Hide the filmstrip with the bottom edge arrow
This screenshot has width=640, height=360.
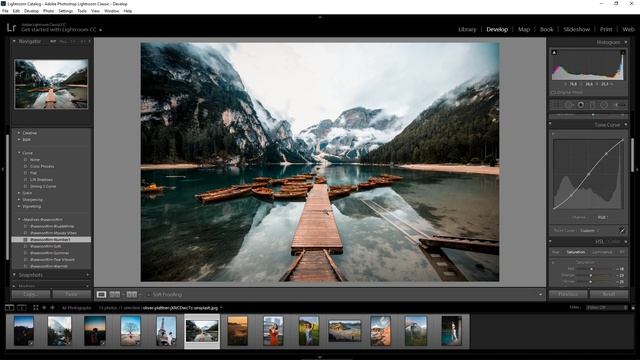pos(320,357)
